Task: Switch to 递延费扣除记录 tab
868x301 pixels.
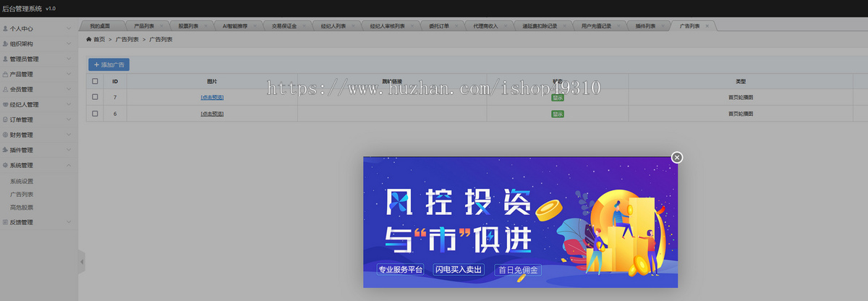Action: (x=541, y=25)
